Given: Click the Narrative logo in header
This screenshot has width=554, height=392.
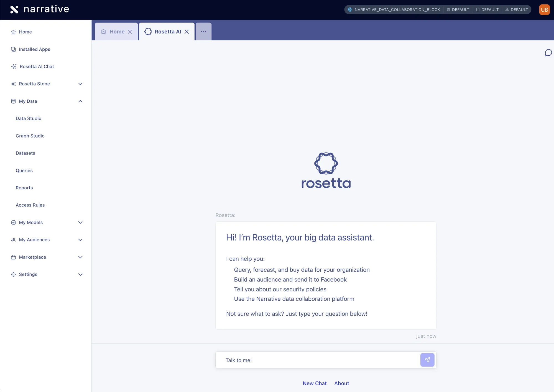Looking at the screenshot, I should pos(40,9).
